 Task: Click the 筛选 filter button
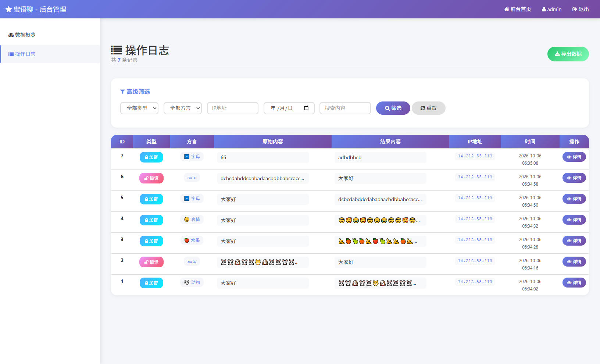[393, 108]
